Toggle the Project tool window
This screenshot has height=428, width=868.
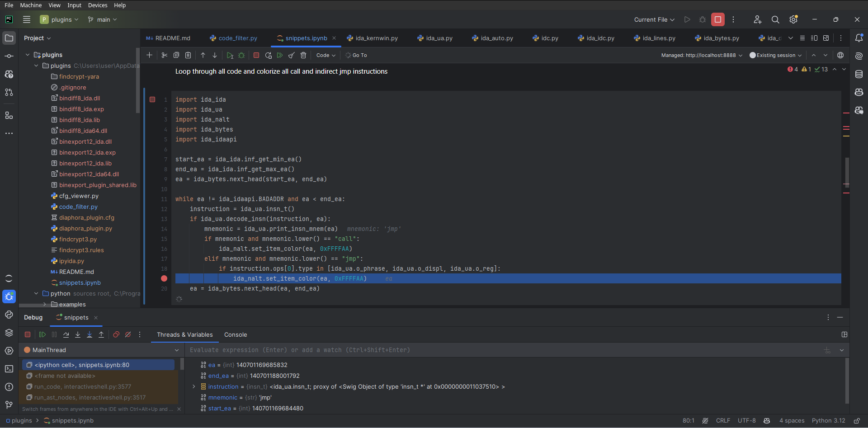9,38
